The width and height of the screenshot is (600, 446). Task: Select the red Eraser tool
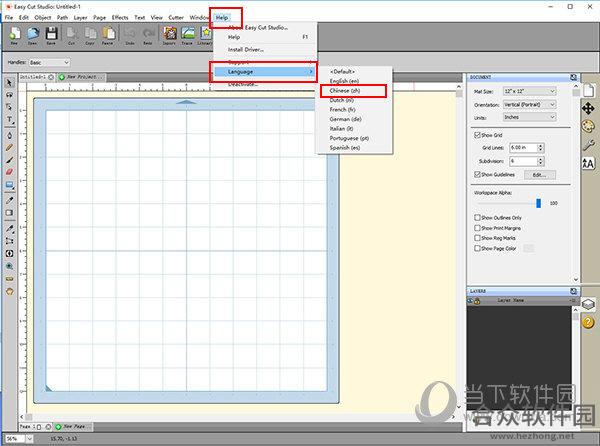click(x=9, y=172)
